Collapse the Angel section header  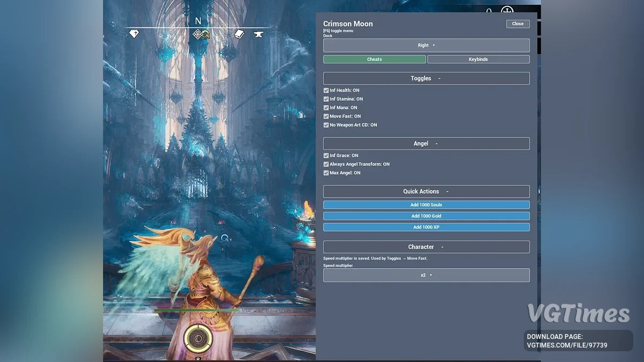coord(426,144)
